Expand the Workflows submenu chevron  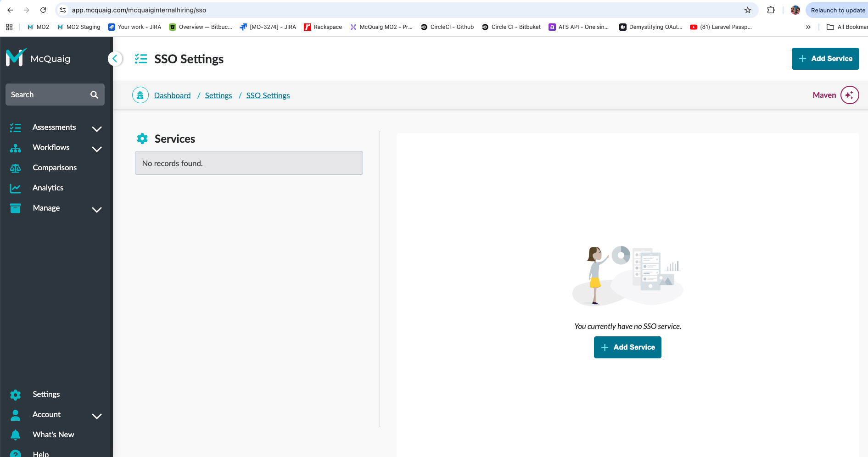pos(96,149)
